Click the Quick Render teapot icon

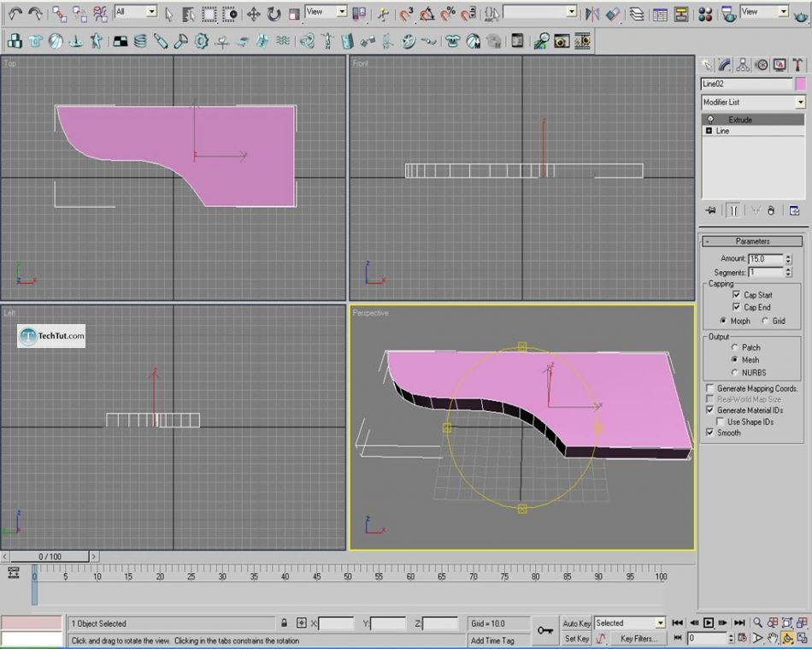800,15
